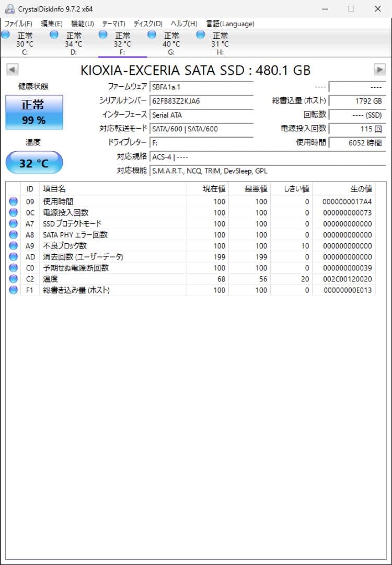Switch to drive H: tab at 31 °C

(x=220, y=43)
